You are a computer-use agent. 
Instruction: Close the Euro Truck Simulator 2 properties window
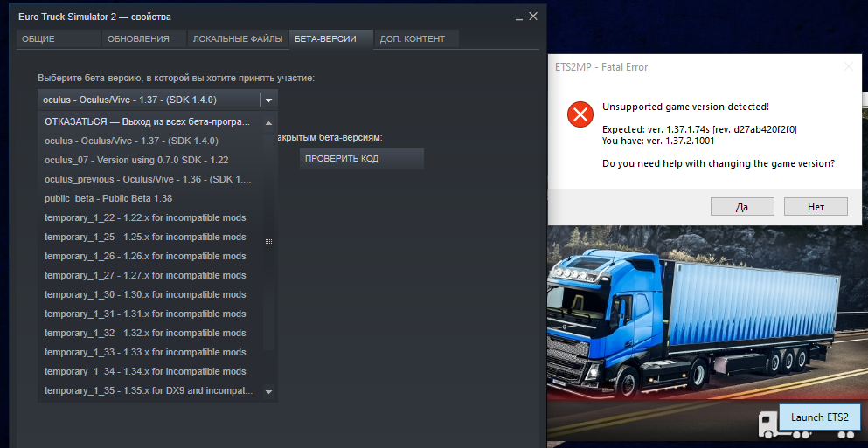click(533, 17)
